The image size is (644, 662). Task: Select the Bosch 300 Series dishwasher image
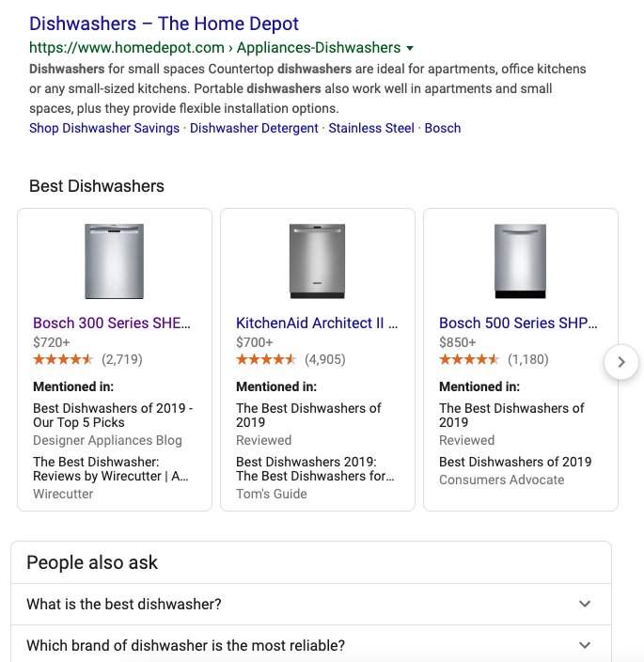pyautogui.click(x=115, y=261)
